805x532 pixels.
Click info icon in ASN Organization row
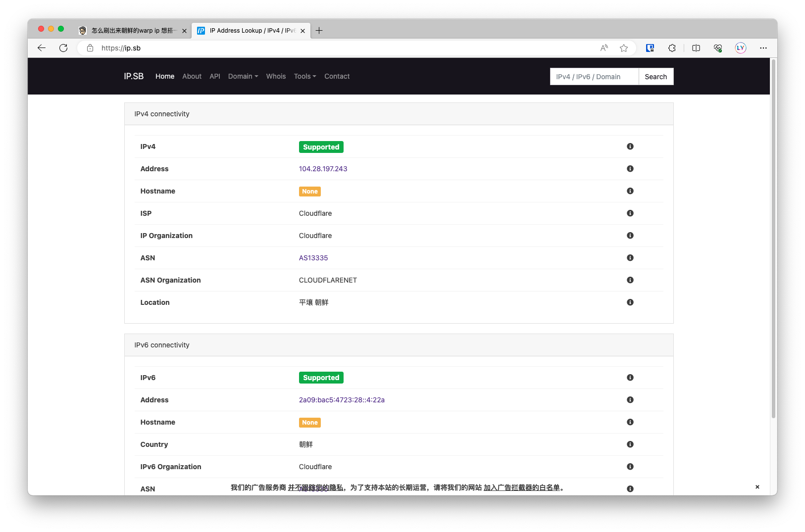630,280
